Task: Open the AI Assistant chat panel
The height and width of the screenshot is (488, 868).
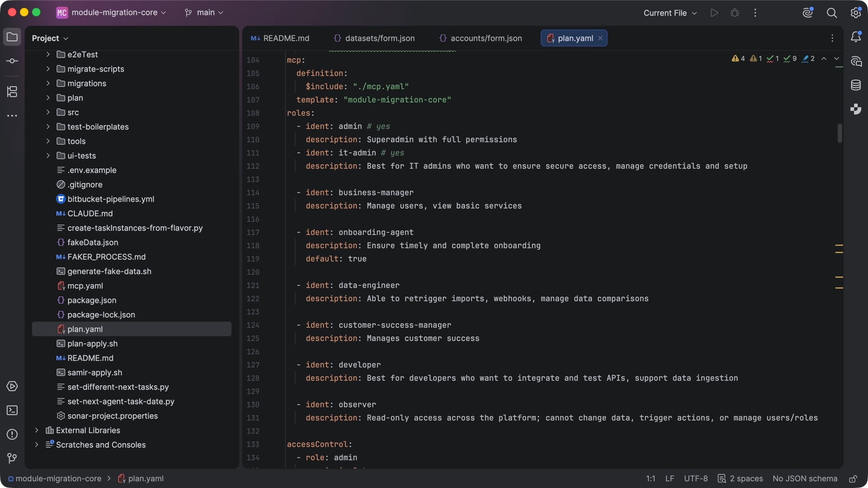Action: tap(856, 61)
